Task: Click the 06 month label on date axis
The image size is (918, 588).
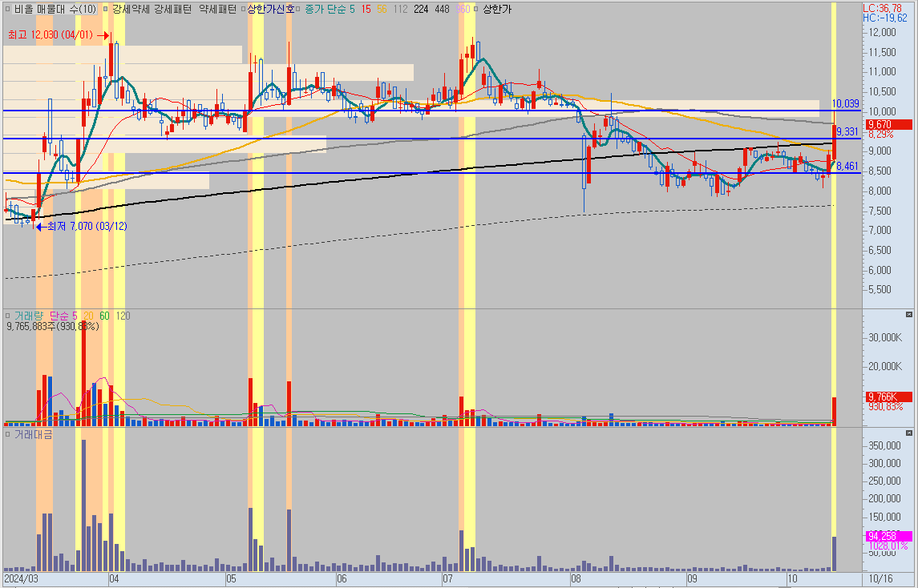Action: (x=342, y=578)
